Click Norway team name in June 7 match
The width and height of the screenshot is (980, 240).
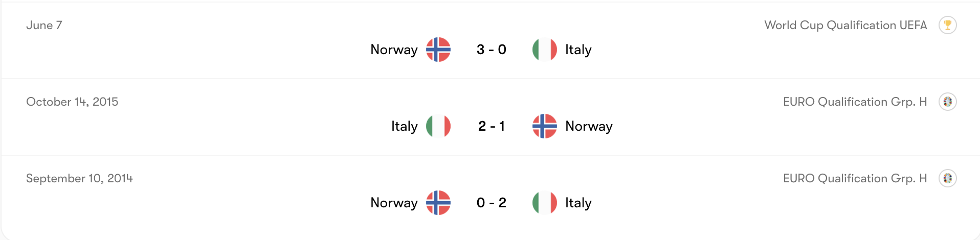[394, 50]
